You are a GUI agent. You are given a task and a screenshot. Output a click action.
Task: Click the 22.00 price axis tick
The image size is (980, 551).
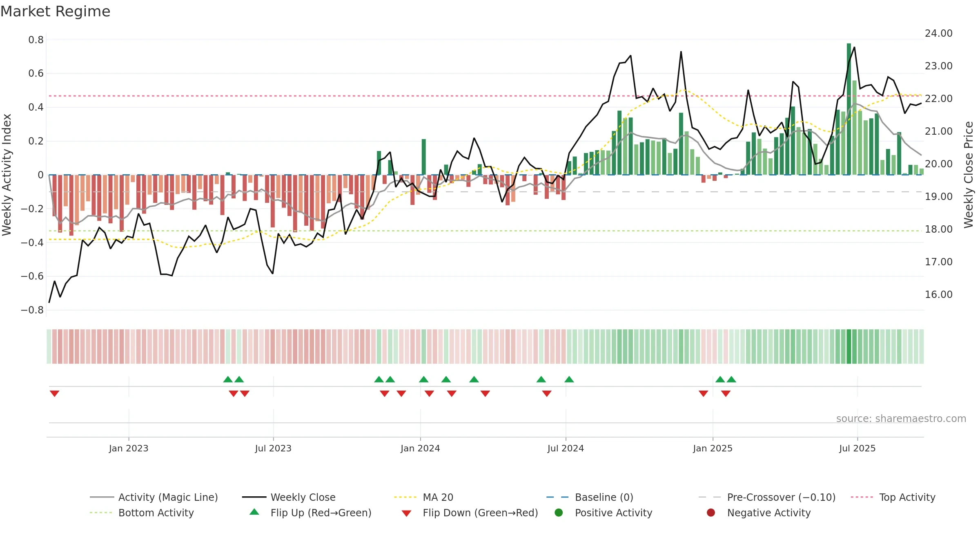tap(938, 99)
